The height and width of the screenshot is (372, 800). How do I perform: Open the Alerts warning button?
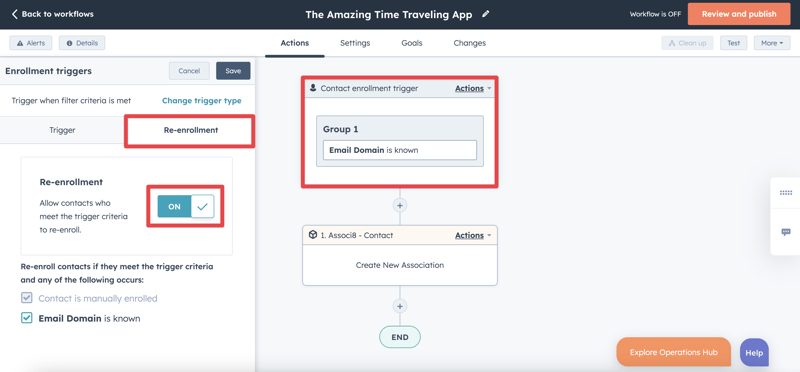click(x=31, y=43)
